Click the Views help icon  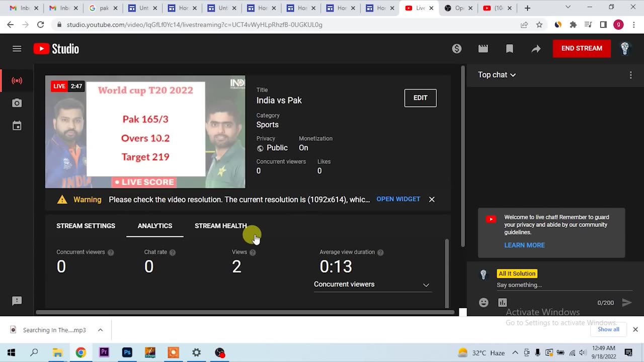click(253, 252)
